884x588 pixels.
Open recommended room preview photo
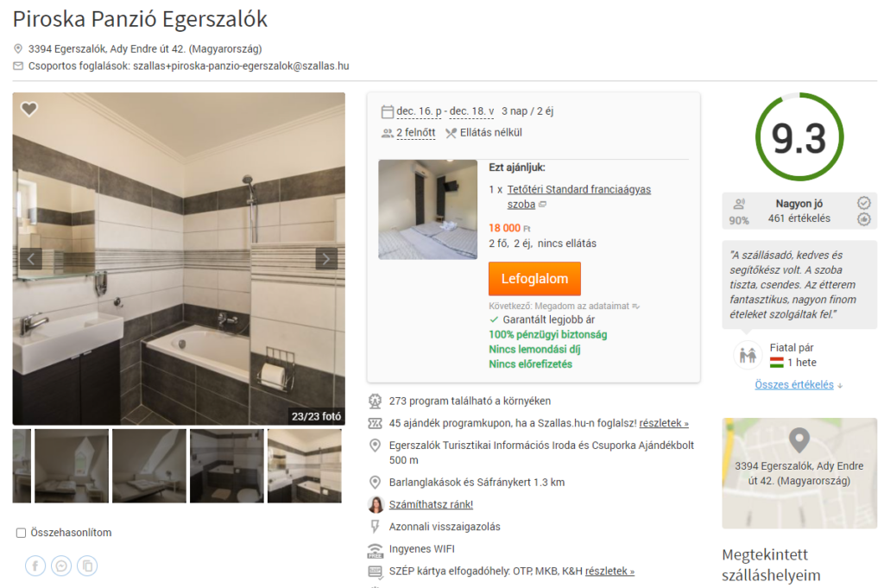pos(428,210)
